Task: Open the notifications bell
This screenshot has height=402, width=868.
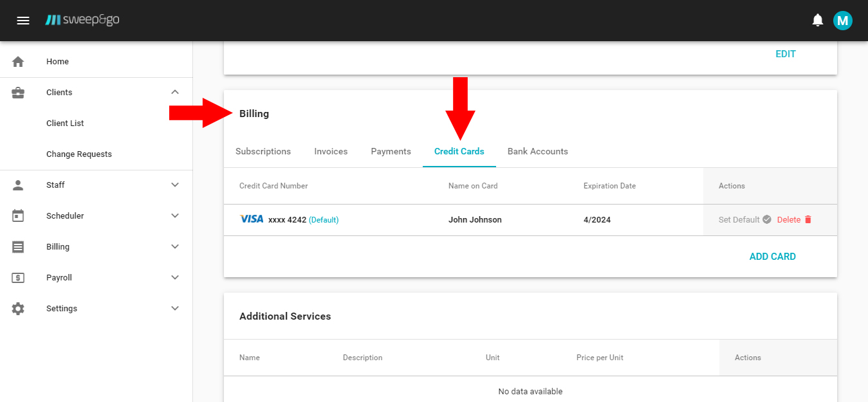Action: point(818,21)
